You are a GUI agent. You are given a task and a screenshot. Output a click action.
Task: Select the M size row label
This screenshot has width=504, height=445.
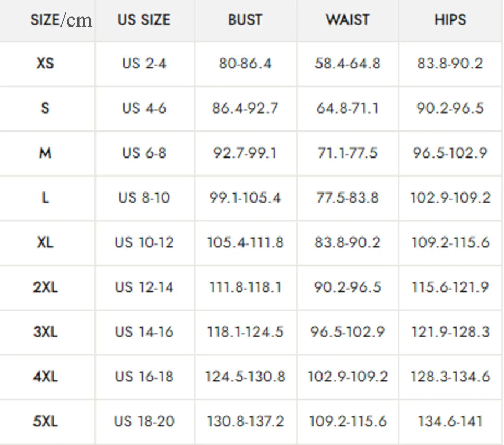tap(45, 153)
